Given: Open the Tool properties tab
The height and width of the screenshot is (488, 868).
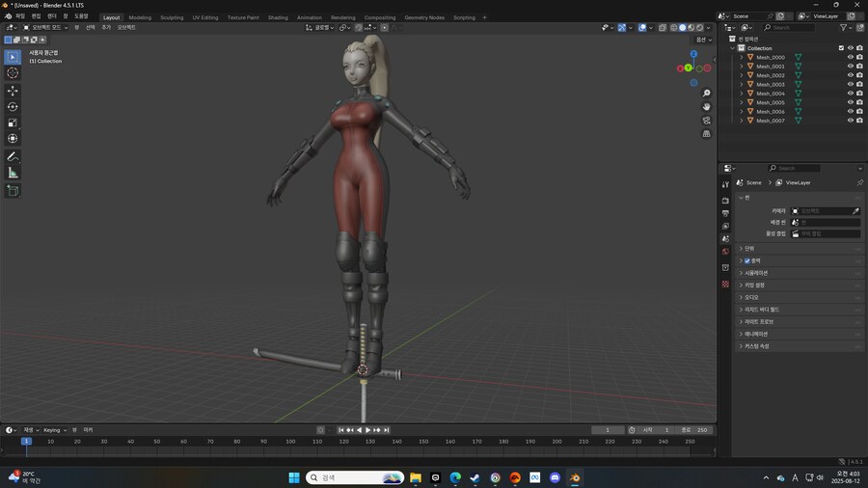Looking at the screenshot, I should 725,185.
